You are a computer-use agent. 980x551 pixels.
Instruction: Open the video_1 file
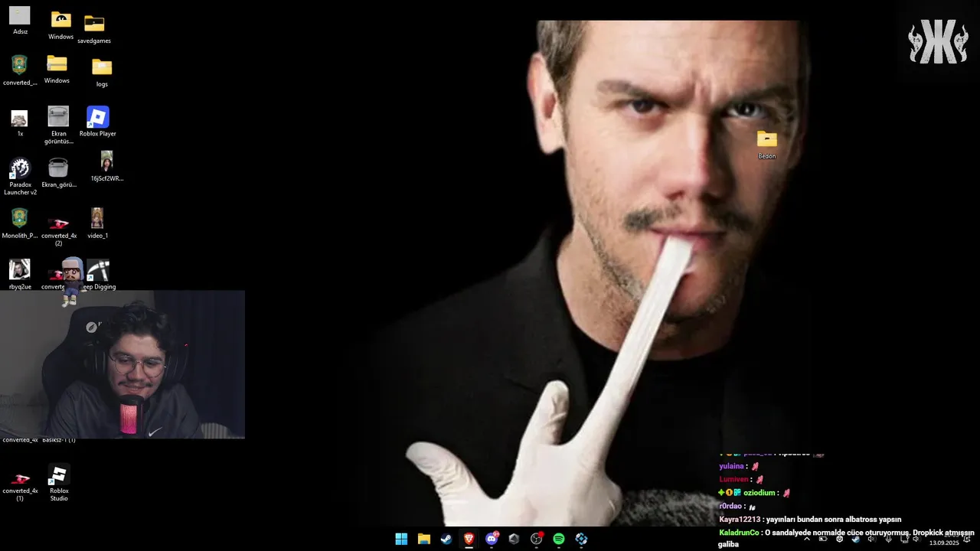tap(97, 223)
